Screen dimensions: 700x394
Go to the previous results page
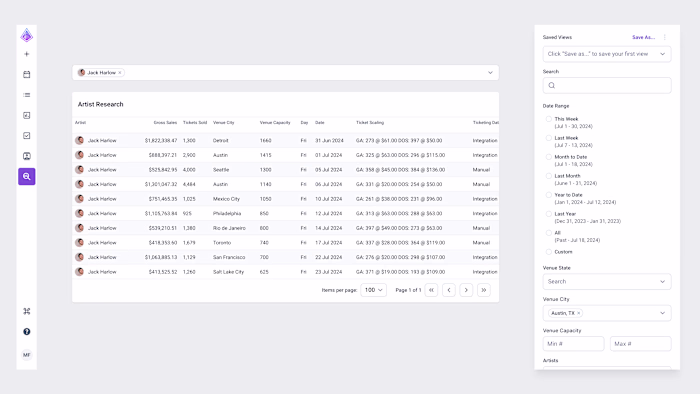click(449, 290)
